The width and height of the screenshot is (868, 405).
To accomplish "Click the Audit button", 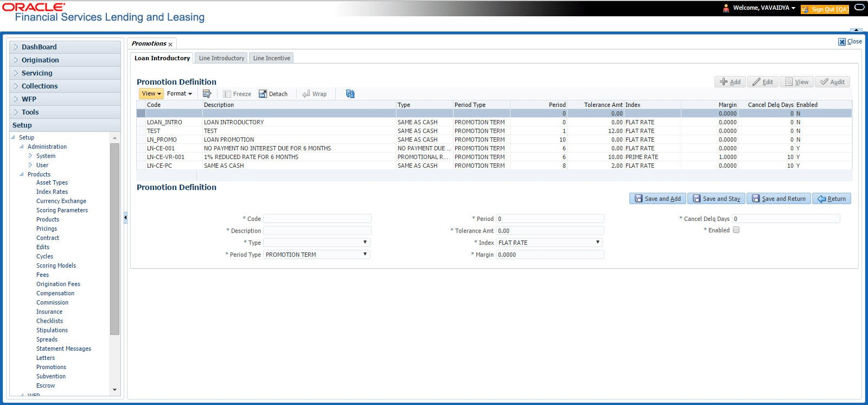I will point(832,82).
